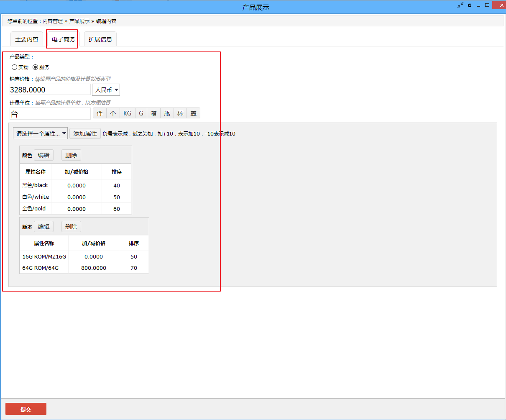Focus the measurement unit field containing 台

(x=50, y=114)
